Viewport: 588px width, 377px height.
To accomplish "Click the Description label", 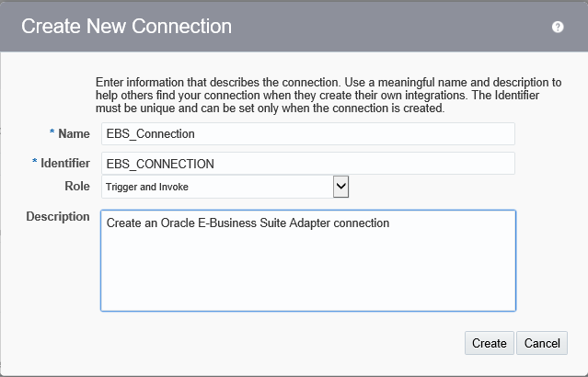I will [58, 217].
